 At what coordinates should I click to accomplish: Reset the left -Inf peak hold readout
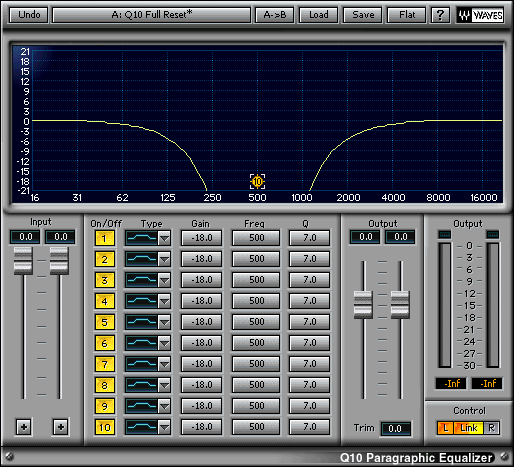pyautogui.click(x=451, y=384)
